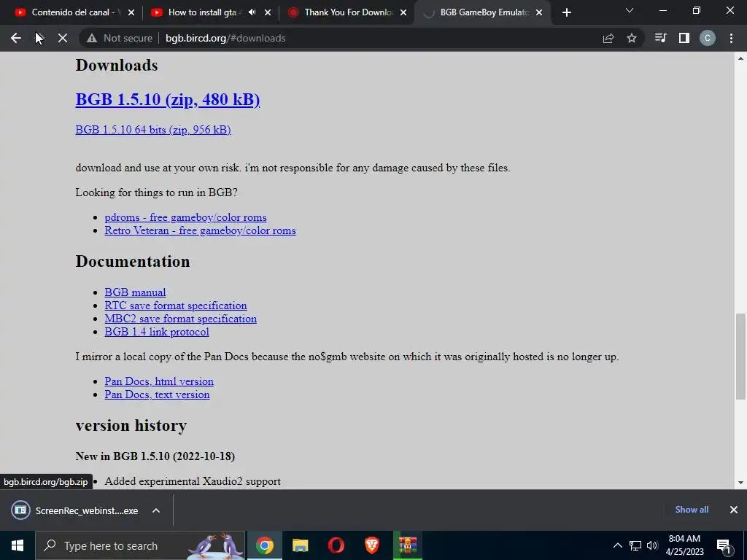This screenshot has height=560, width=747.
Task: Go back to the previous page
Action: pos(16,38)
